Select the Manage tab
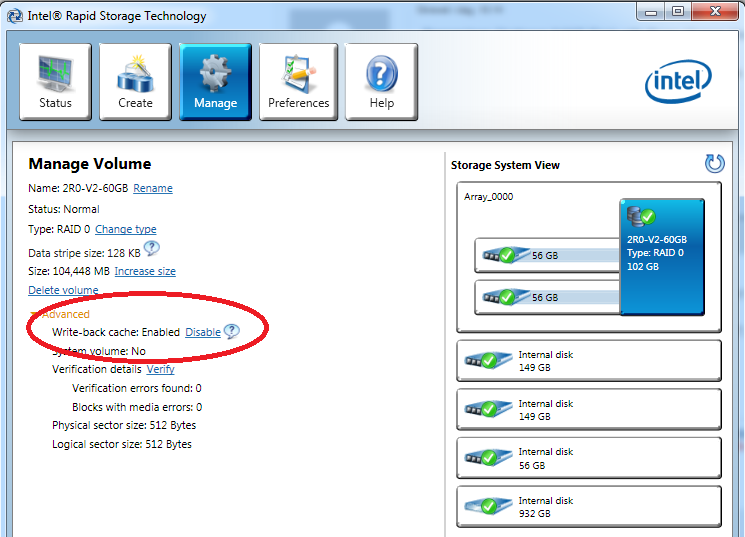The height and width of the screenshot is (537, 745). coord(215,82)
